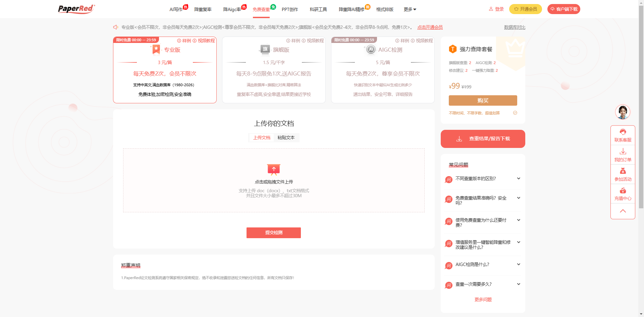The image size is (644, 317).
Task: Click the question icon beside 不同查重版本的区别
Action: [x=448, y=179]
